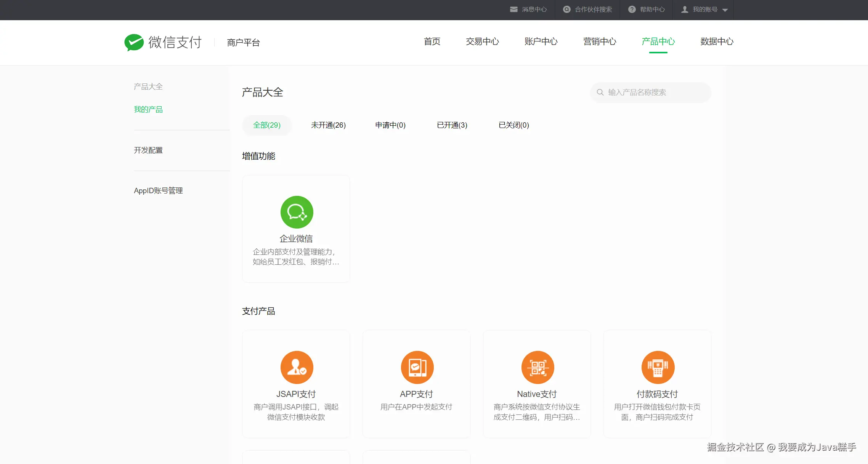Screen dimensions: 868x464
Task: Select 我的产品 in the sidebar
Action: click(148, 109)
